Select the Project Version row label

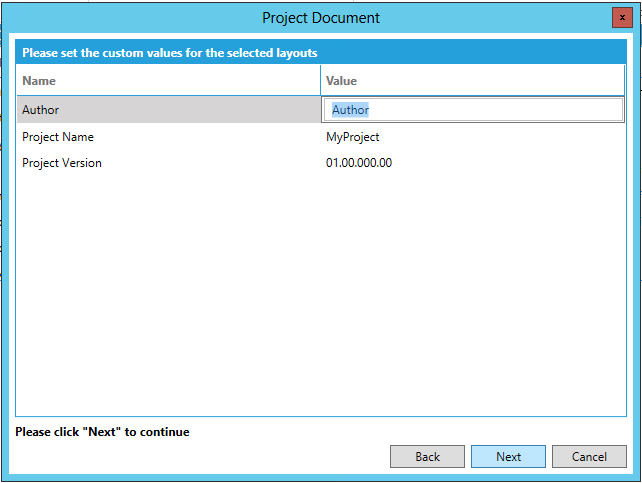point(62,163)
